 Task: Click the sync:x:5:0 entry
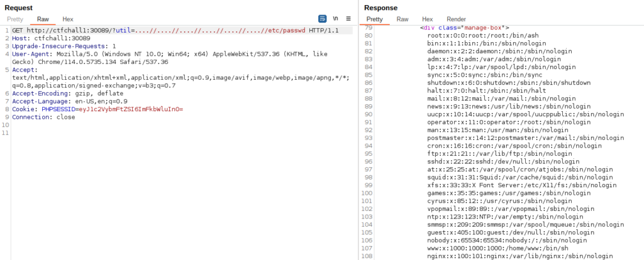point(485,75)
